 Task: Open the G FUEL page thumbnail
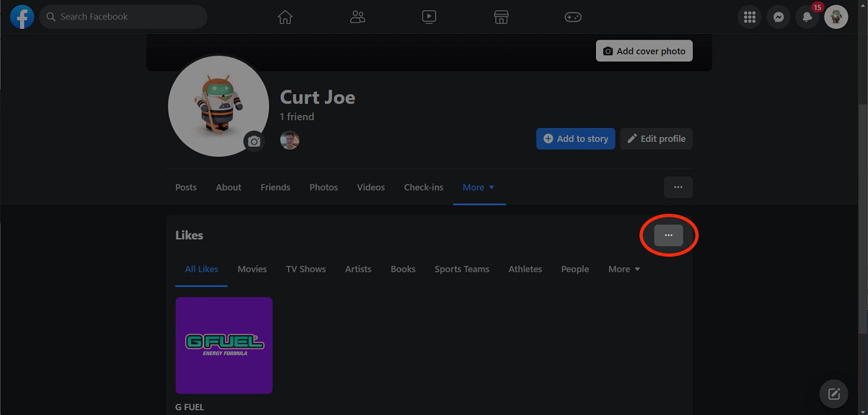[224, 346]
